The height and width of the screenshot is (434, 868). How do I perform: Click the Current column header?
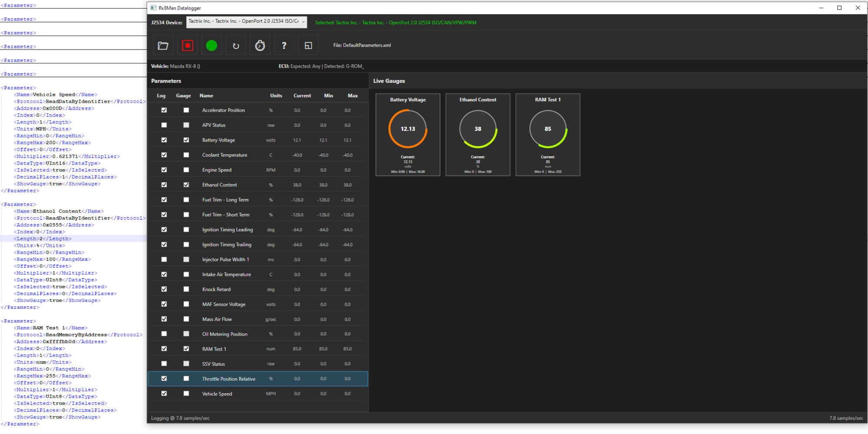(302, 96)
